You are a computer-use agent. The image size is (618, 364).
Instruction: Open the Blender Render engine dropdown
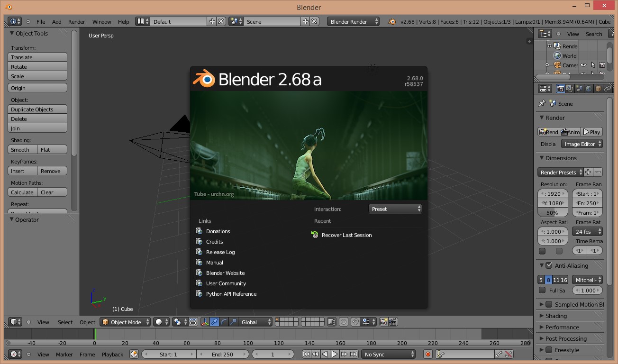pos(353,22)
